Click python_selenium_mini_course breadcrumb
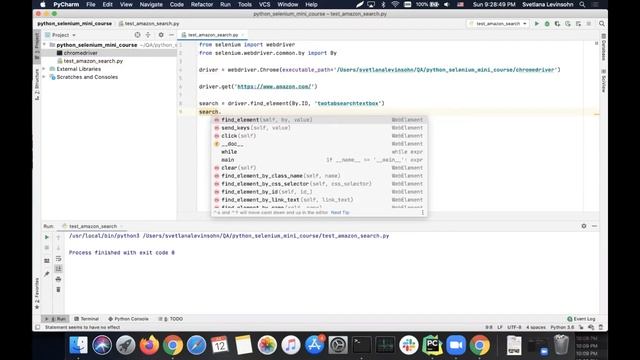Viewport: 640px width, 360px height. click(74, 24)
